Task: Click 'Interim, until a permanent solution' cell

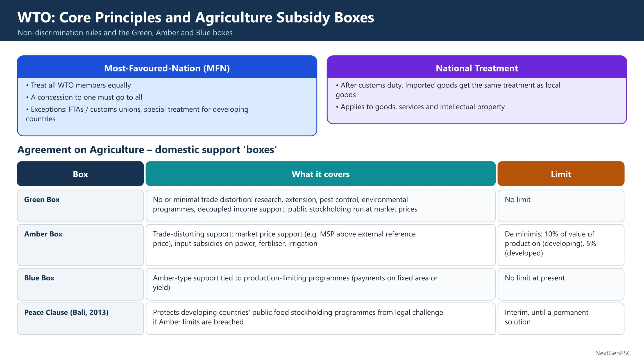Action: click(x=561, y=319)
